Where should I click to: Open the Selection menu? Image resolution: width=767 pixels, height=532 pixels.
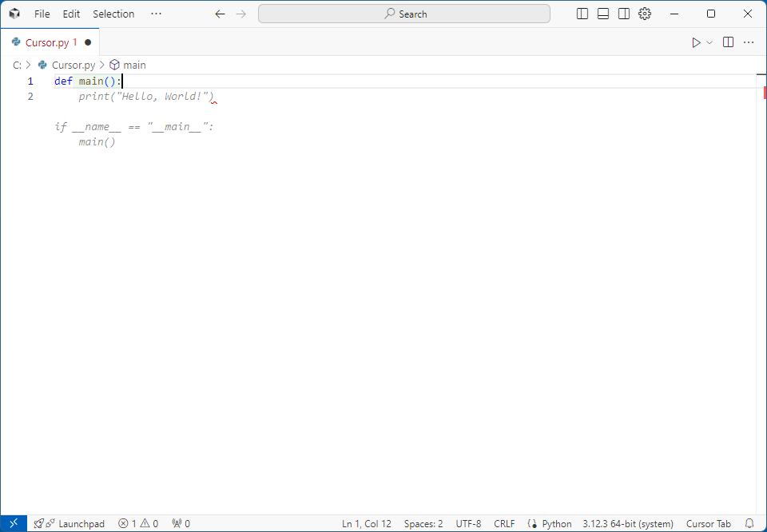113,14
